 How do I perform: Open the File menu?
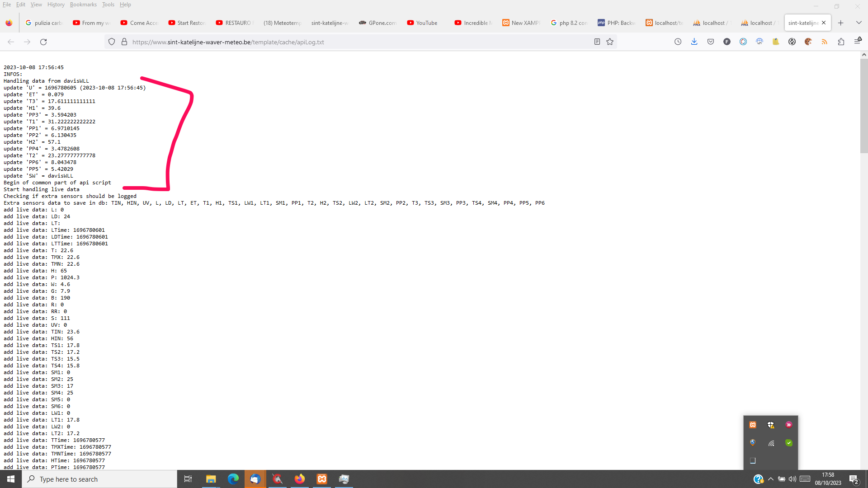[x=7, y=5]
